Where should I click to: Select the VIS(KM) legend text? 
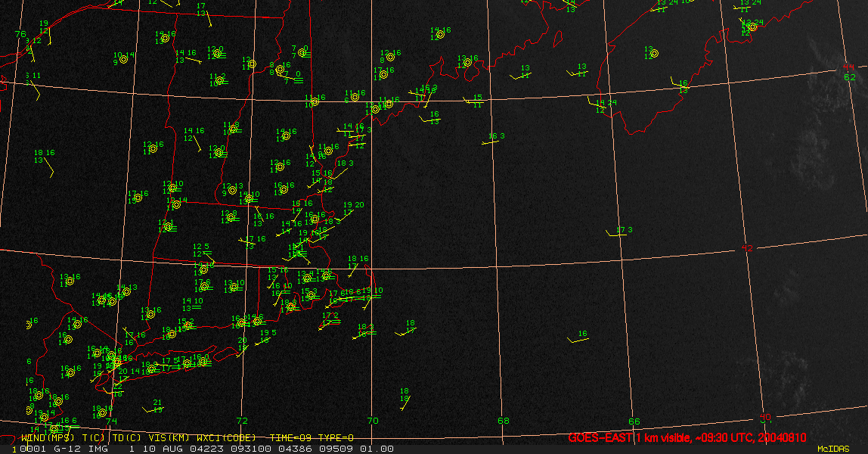pos(169,438)
